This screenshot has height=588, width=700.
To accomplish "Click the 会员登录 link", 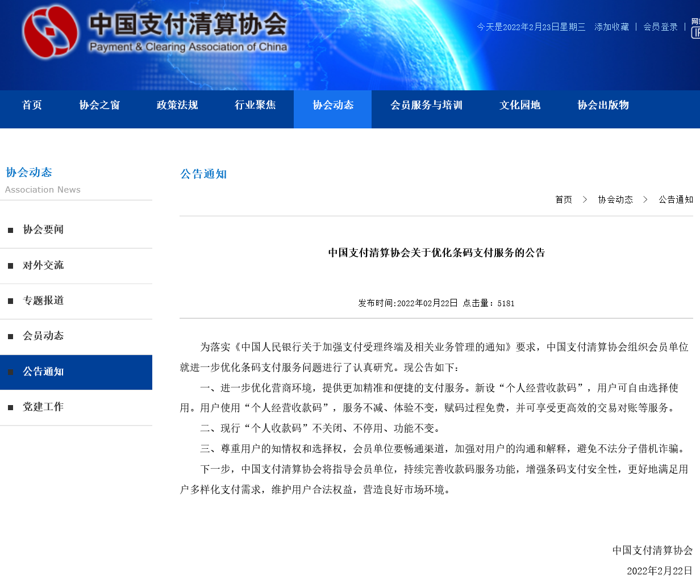I will [x=660, y=27].
